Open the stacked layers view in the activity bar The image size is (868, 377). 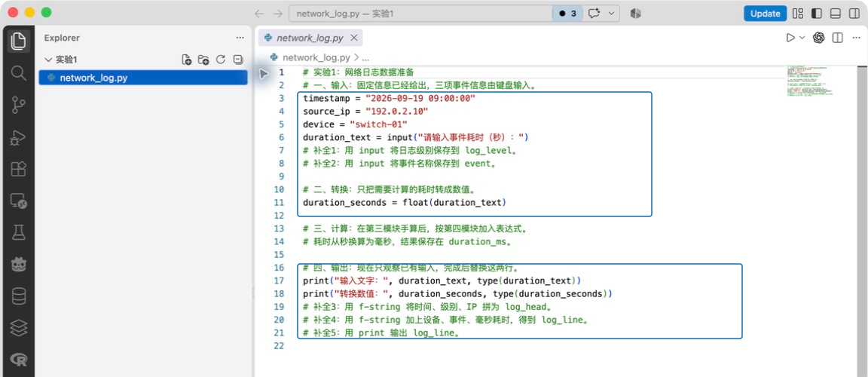tap(18, 328)
